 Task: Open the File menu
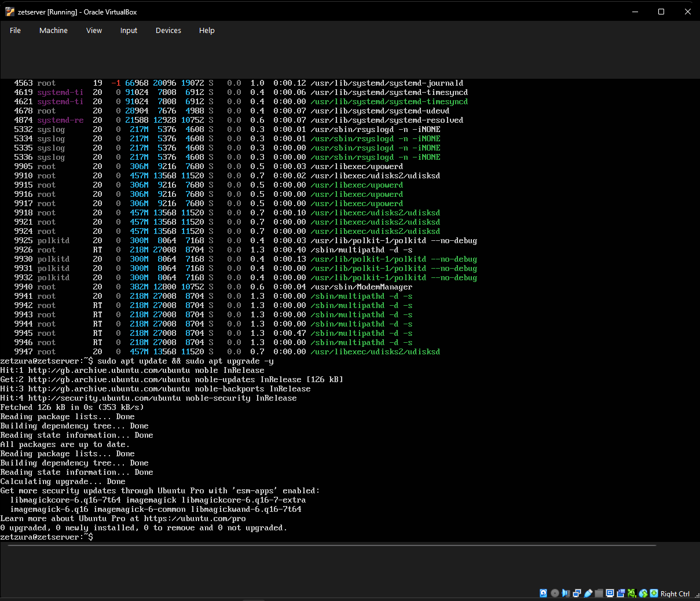15,30
